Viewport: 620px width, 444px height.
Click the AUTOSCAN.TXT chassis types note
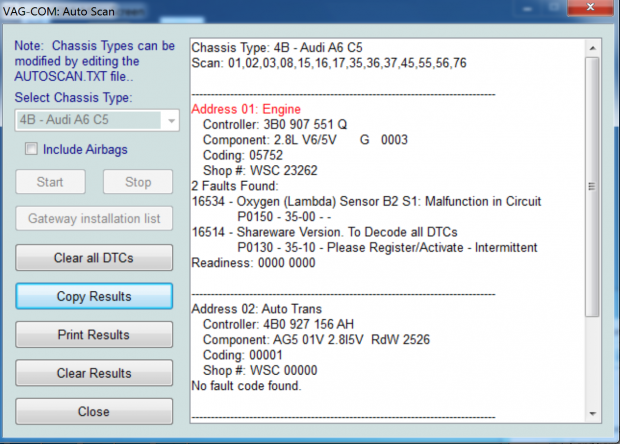click(x=95, y=61)
